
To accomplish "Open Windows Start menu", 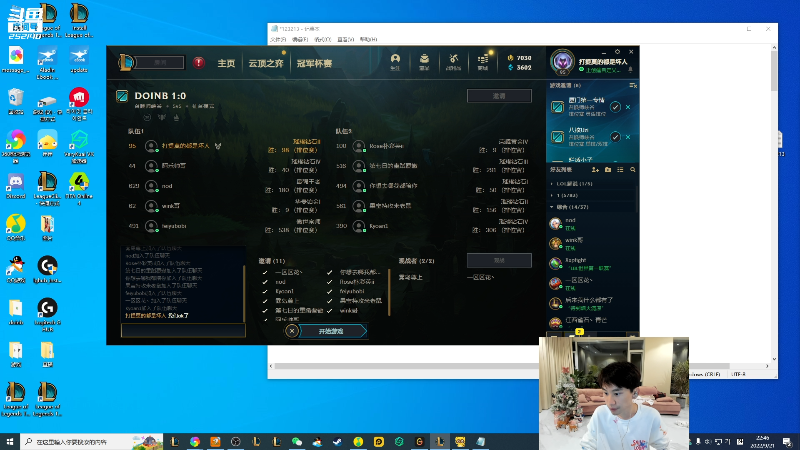I will [10, 441].
